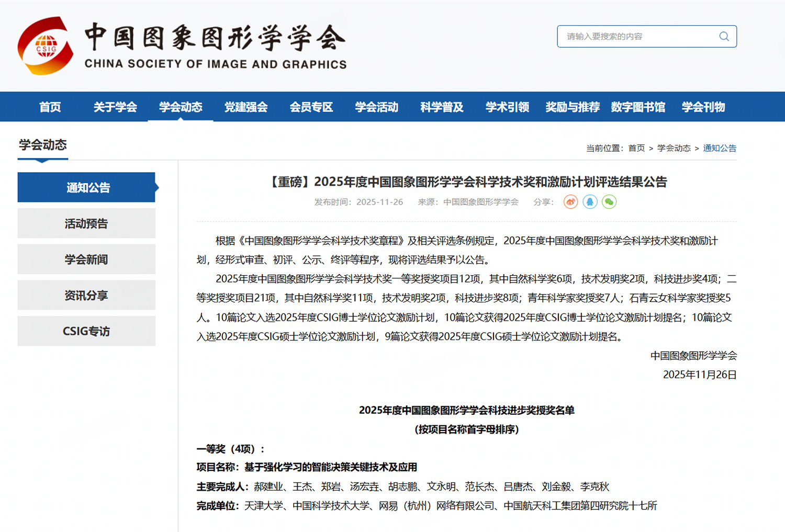Open the CSIG专访 sidebar section

pyautogui.click(x=86, y=331)
